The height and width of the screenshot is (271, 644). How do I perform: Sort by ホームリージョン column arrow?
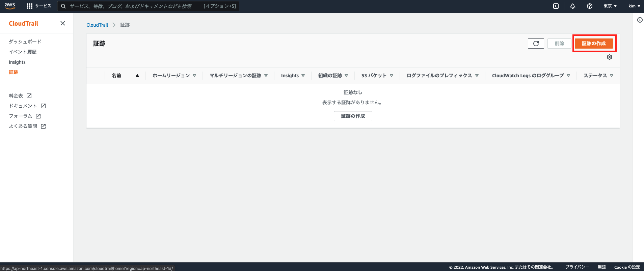click(194, 76)
